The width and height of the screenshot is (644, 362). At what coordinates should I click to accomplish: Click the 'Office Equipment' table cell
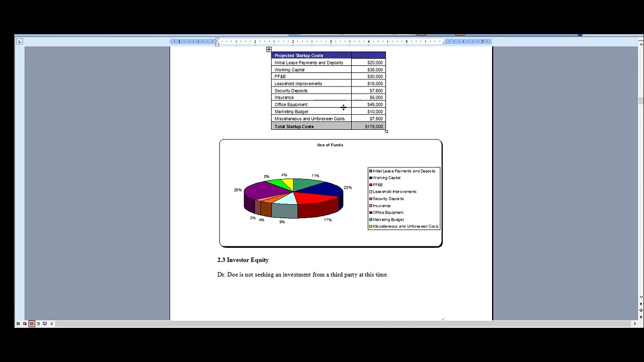311,105
